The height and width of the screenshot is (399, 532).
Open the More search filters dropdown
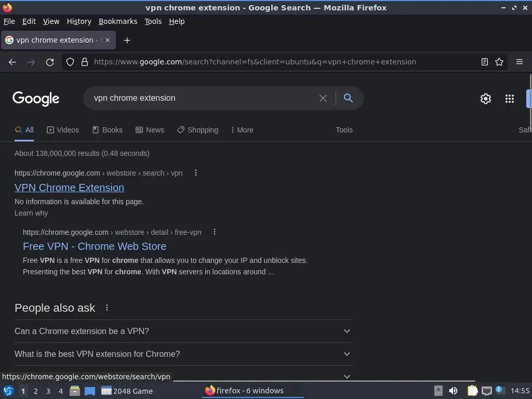[242, 130]
